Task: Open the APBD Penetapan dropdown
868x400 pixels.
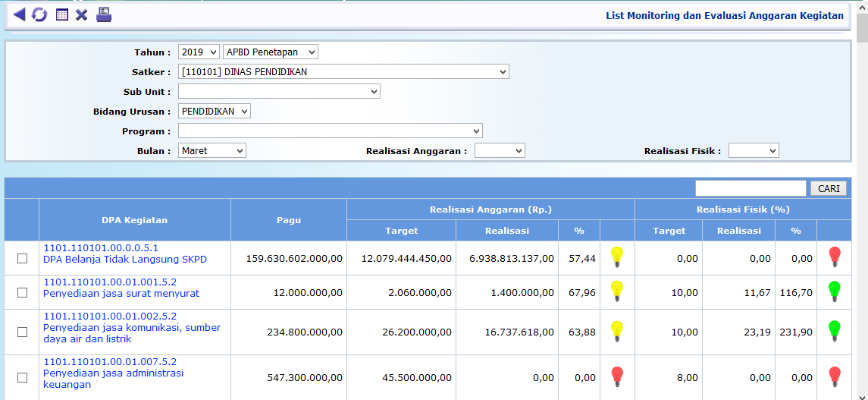Action: [271, 52]
